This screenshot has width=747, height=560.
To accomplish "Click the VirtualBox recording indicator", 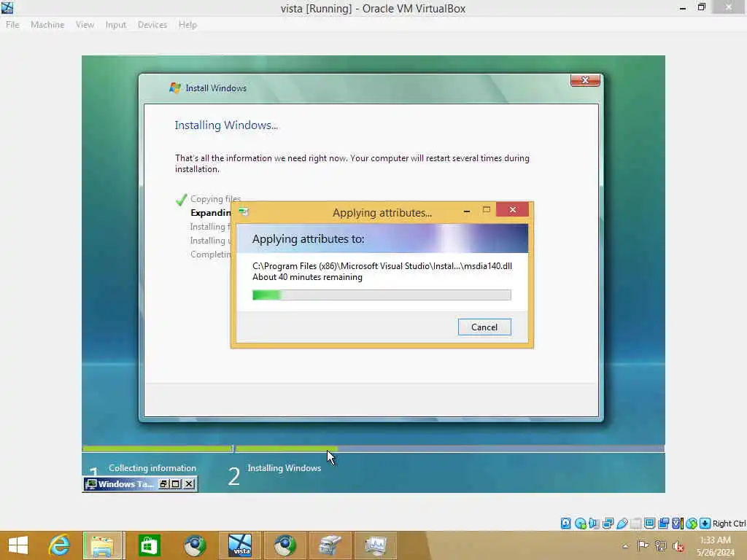I will (663, 524).
